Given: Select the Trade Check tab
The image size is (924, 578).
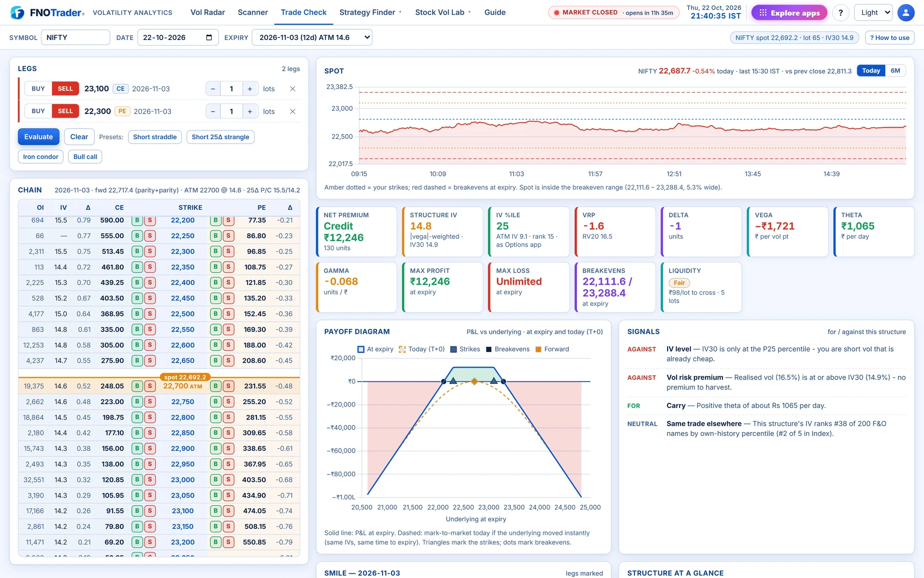Looking at the screenshot, I should coord(304,13).
